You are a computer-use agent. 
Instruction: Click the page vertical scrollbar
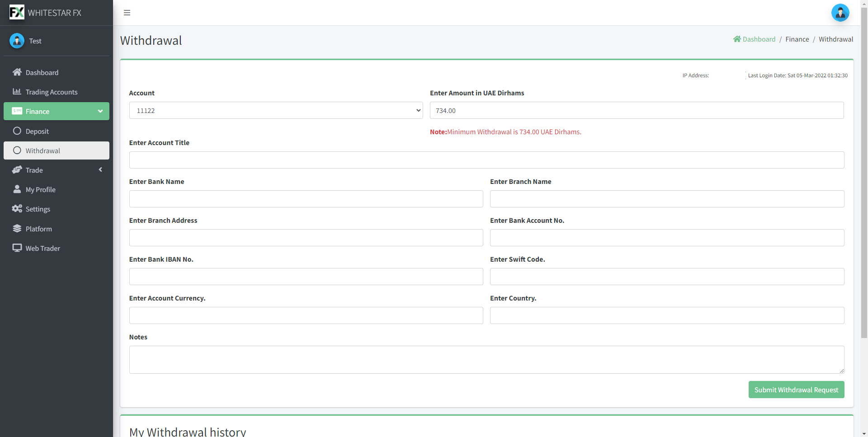tap(864, 172)
